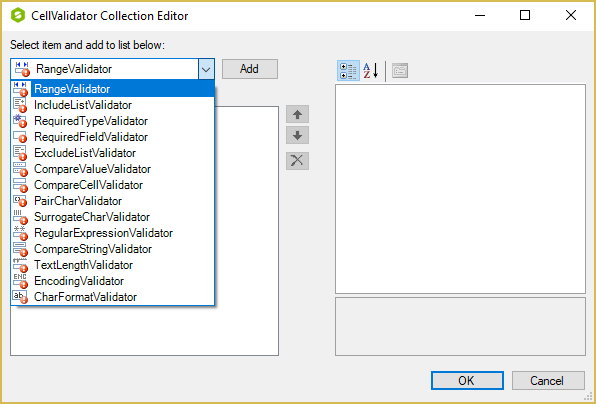
Task: Click the Add button
Action: (x=250, y=69)
